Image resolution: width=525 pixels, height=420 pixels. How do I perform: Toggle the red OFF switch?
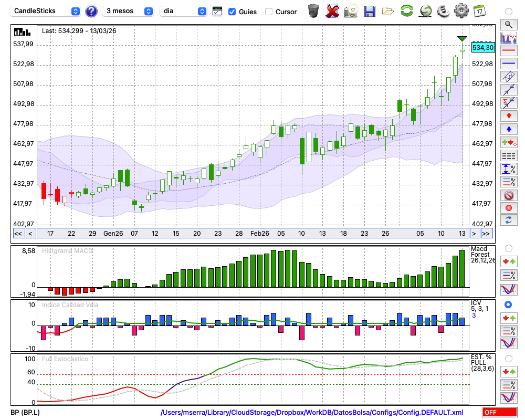(500, 413)
